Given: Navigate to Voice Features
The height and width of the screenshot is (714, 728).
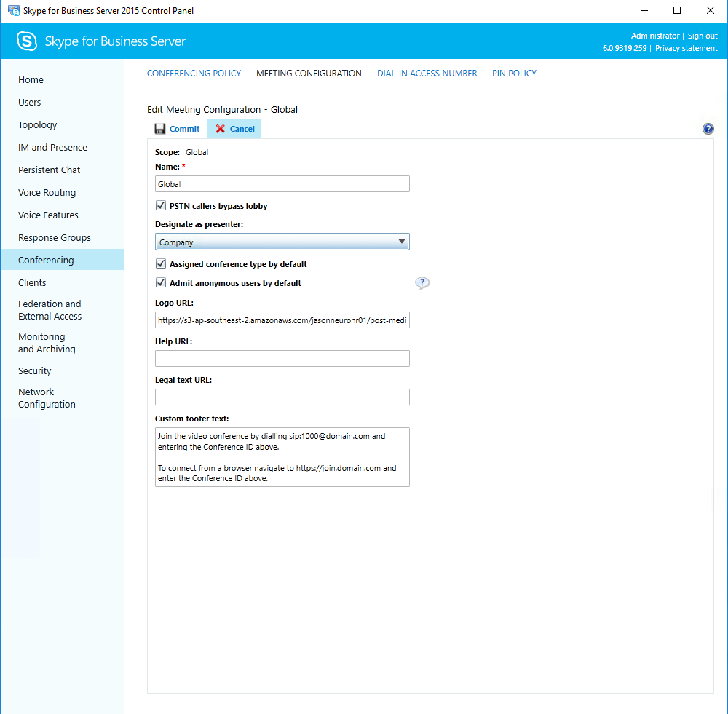Looking at the screenshot, I should 48,214.
